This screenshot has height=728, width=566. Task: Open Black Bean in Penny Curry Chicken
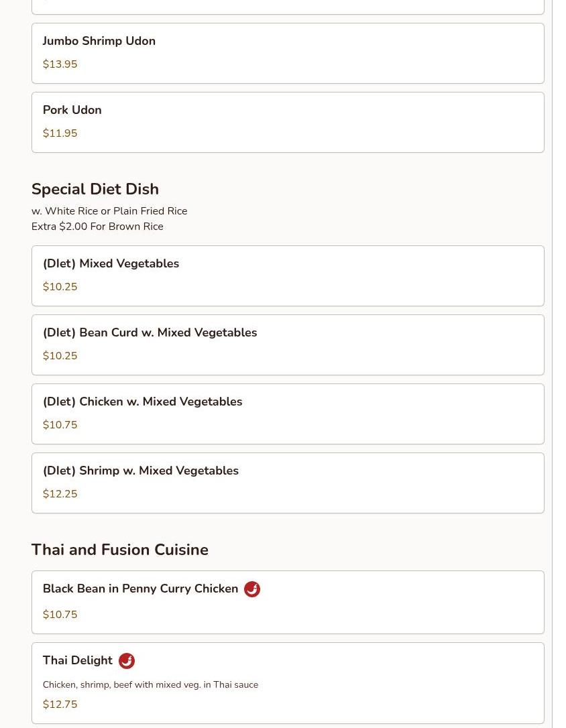click(x=288, y=602)
